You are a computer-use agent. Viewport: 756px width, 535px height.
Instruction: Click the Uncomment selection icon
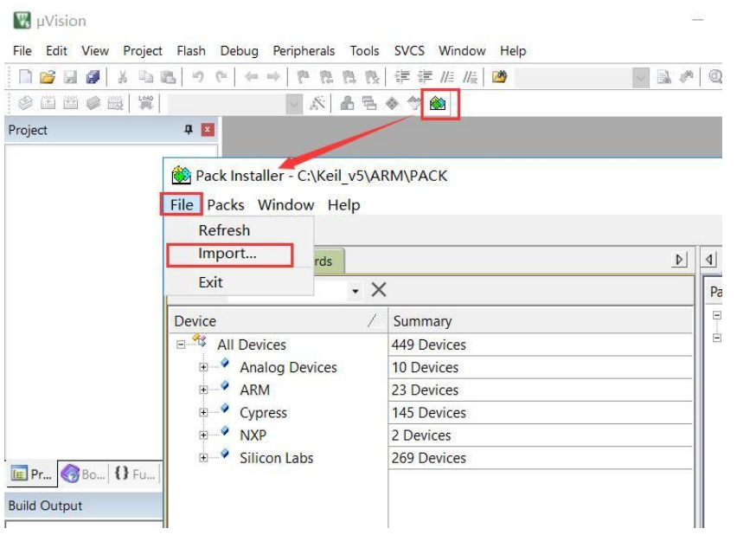coord(470,77)
